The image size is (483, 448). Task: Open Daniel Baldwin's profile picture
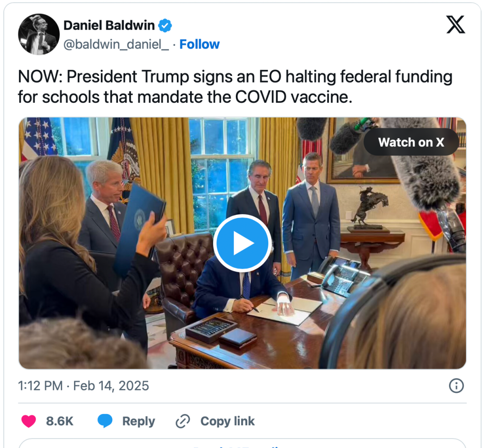[39, 34]
